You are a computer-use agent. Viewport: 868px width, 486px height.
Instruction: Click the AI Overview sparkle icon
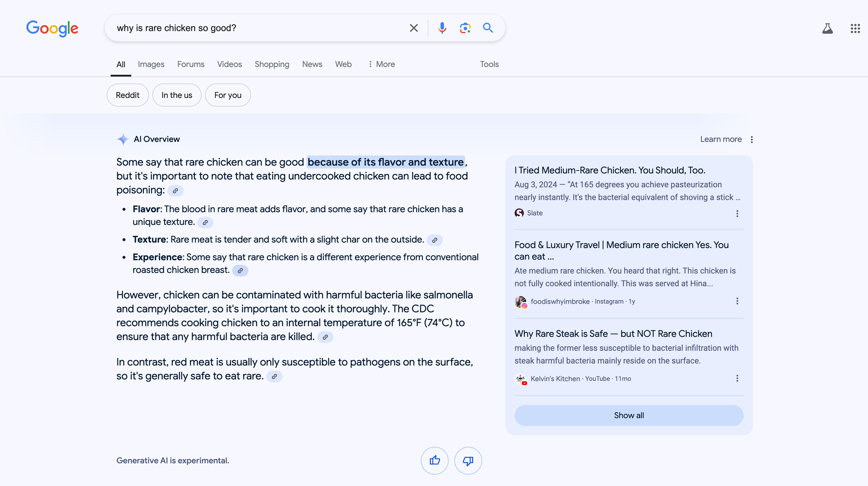(x=122, y=139)
